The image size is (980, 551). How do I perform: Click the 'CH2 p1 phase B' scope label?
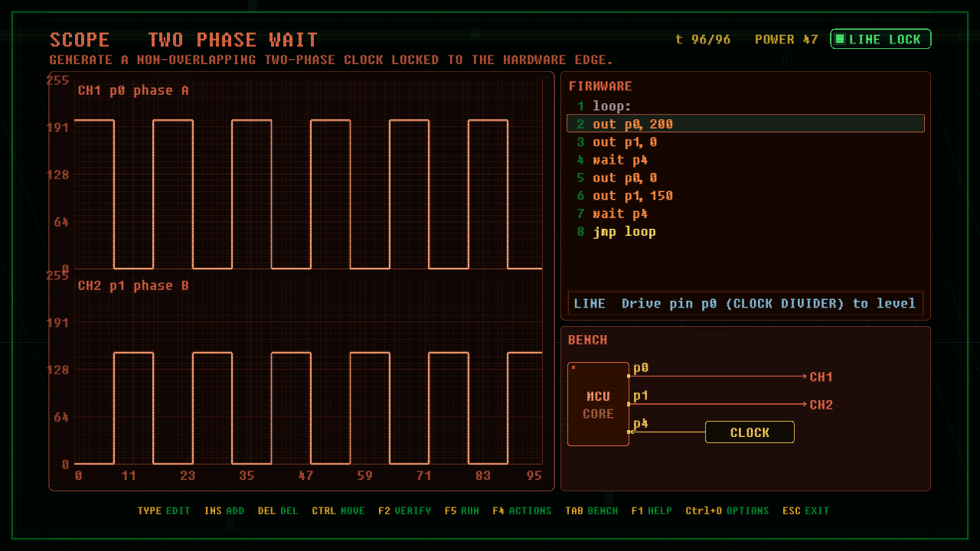pos(133,285)
